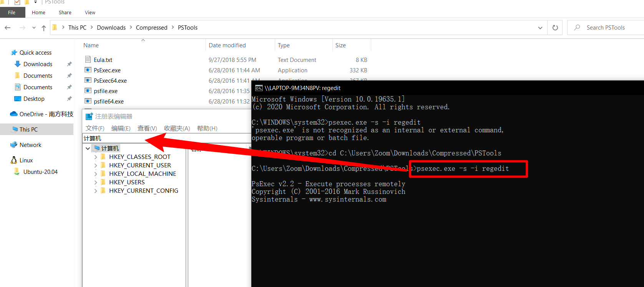Click the Downloads arrow icon in sidebar
The image size is (644, 287).
pos(17,64)
